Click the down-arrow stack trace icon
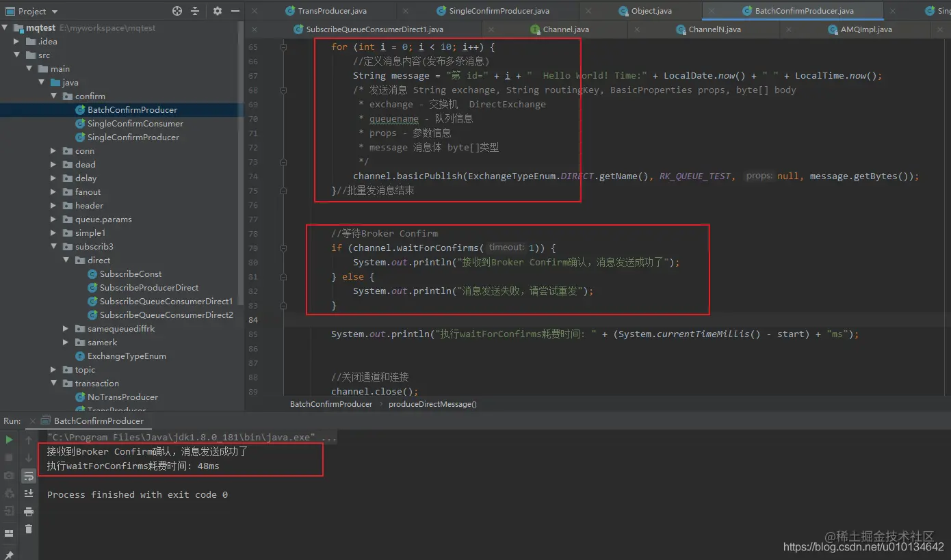951x560 pixels. [x=29, y=457]
